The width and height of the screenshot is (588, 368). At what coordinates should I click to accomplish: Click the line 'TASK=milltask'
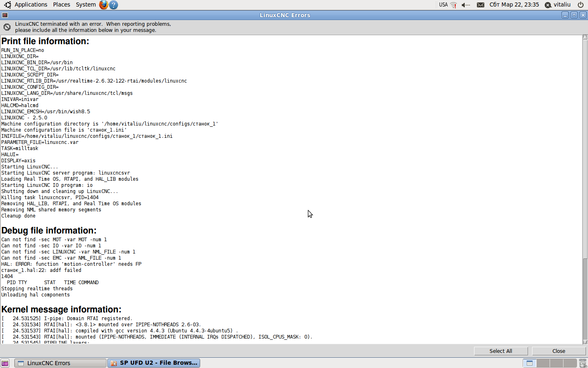click(20, 148)
